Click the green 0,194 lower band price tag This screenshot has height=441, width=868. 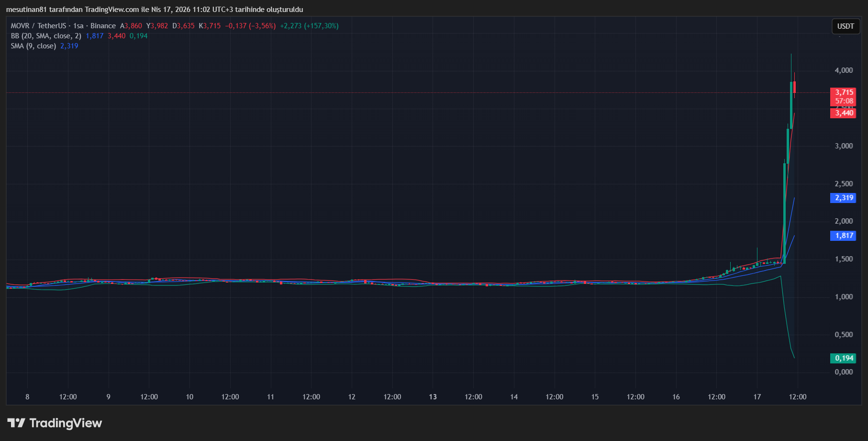coord(844,358)
